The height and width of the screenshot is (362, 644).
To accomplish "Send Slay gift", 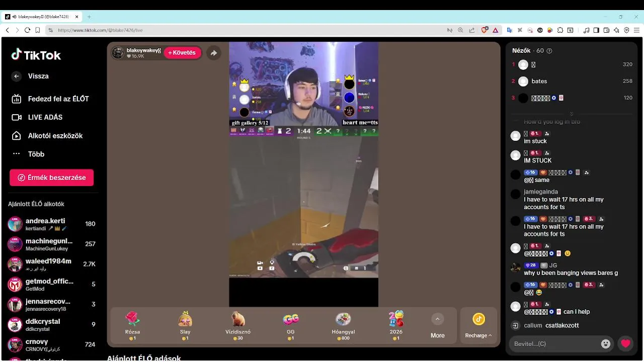I will [185, 326].
